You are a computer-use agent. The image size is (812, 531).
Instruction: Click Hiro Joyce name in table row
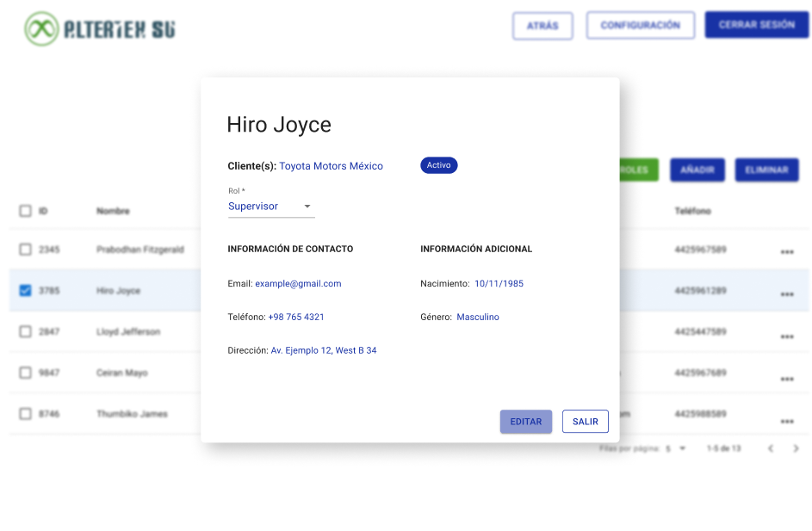coord(118,290)
